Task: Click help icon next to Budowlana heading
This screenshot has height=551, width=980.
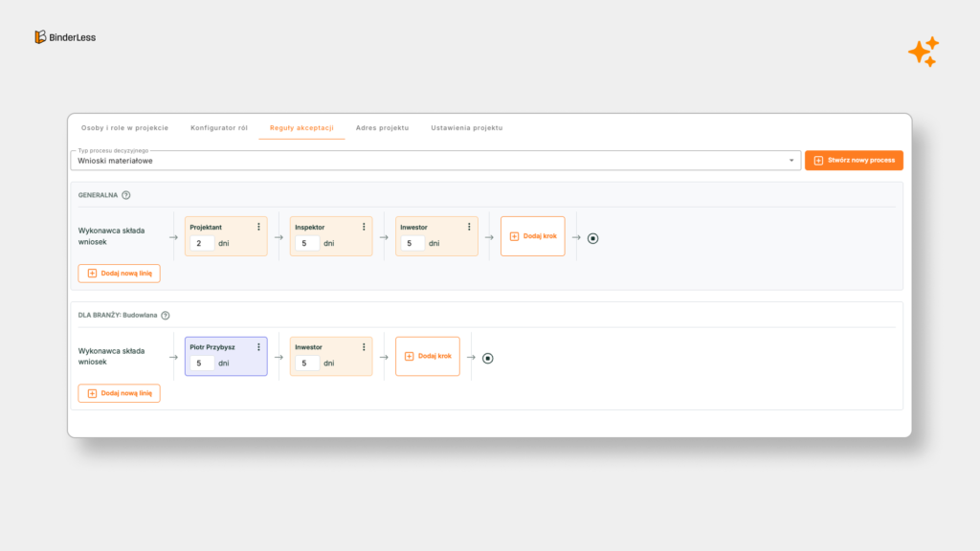Action: (x=166, y=316)
